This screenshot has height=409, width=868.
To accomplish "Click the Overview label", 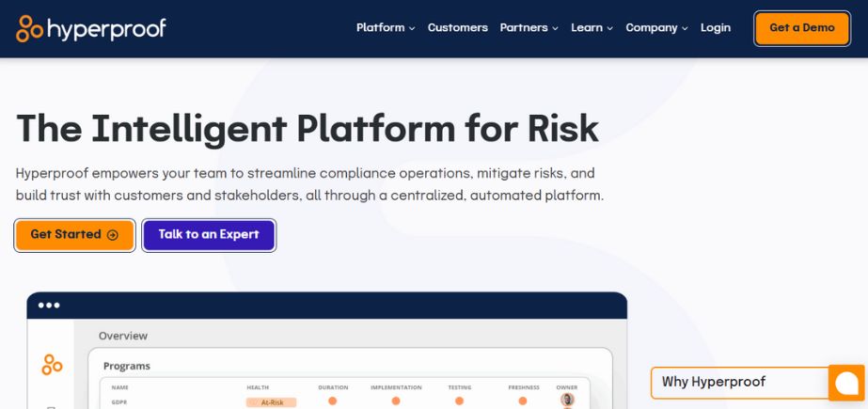I will (x=123, y=336).
